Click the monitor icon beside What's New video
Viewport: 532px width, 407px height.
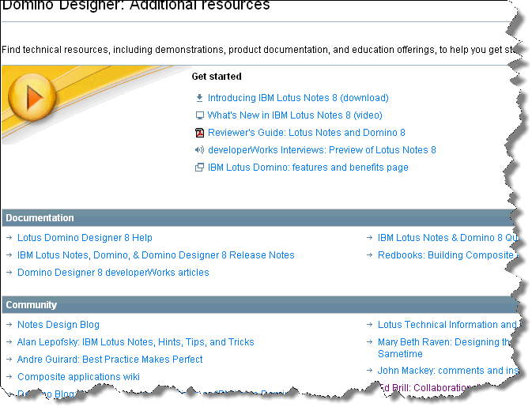pos(199,115)
